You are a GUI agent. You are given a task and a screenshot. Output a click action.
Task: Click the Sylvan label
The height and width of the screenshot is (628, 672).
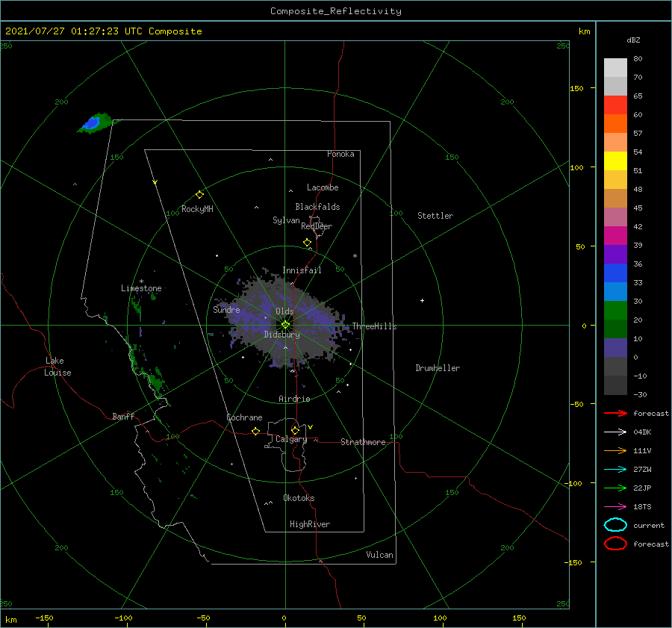pos(286,220)
